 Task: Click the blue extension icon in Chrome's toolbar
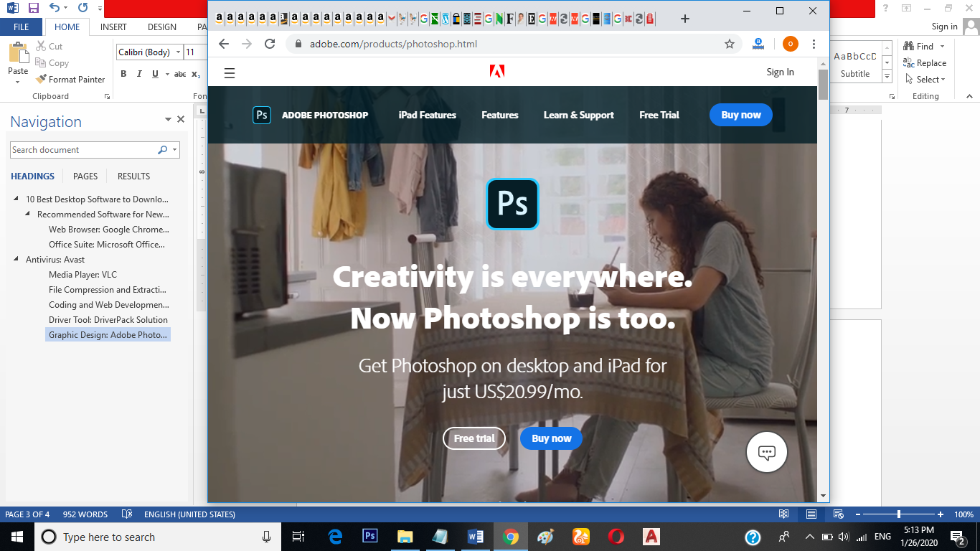(x=758, y=44)
